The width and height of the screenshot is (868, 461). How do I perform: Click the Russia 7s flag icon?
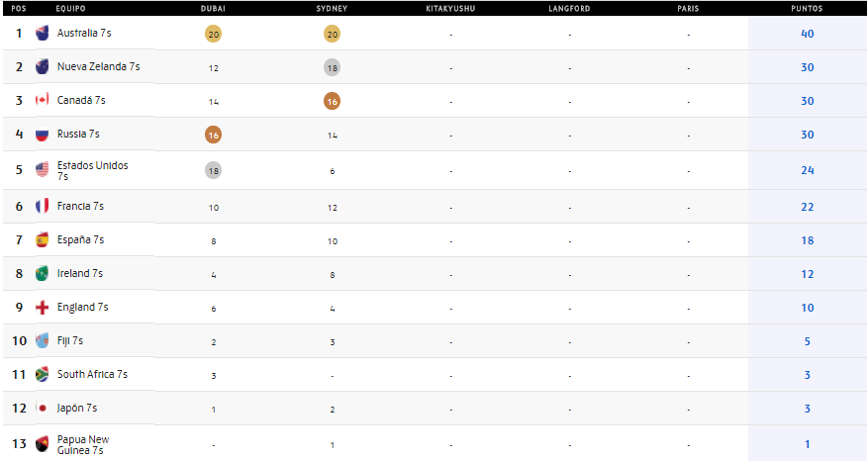coord(42,134)
